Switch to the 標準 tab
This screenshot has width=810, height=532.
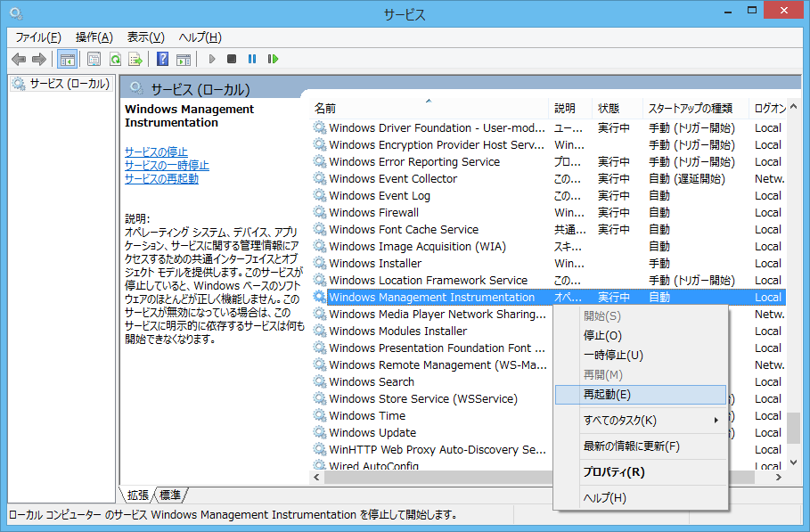170,495
